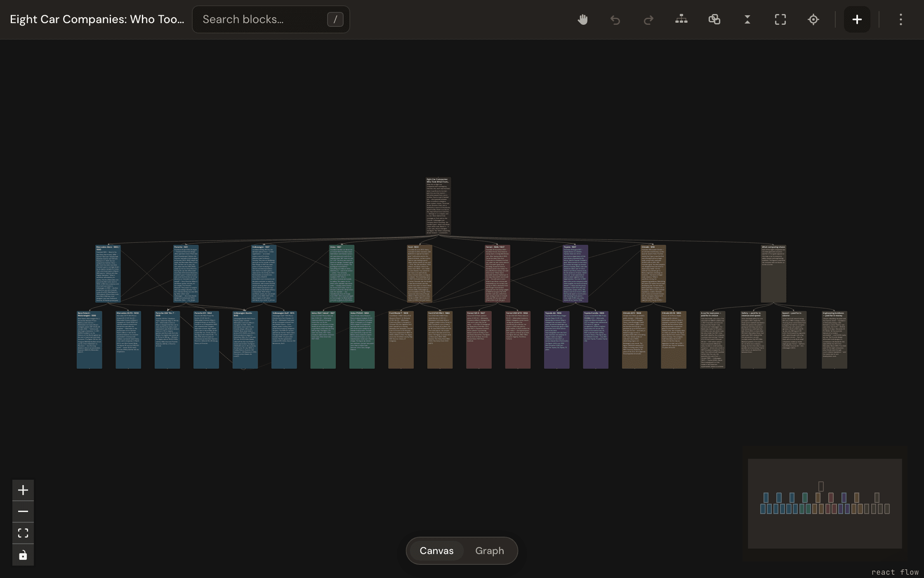Enter fullscreen from the top toolbar
The image size is (924, 578).
780,19
